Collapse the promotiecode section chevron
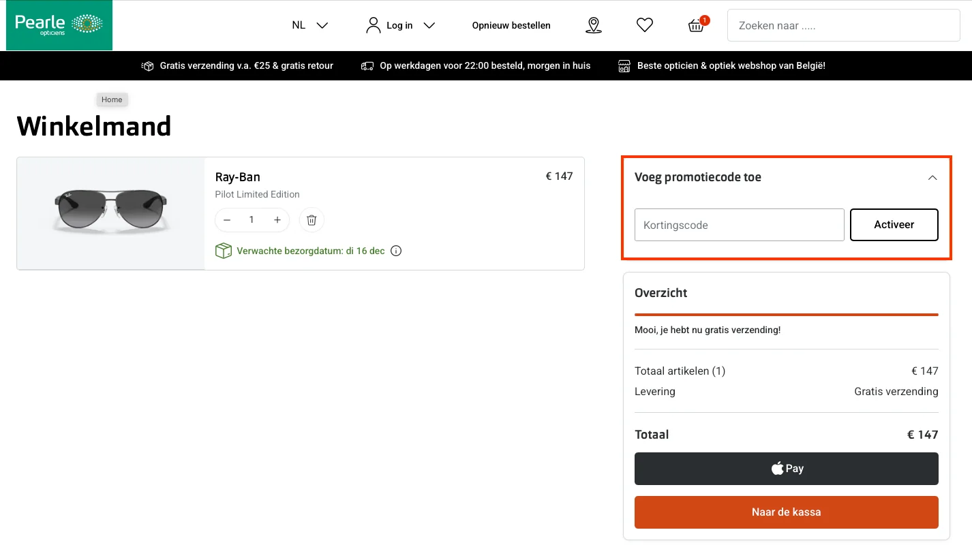This screenshot has width=972, height=560. (932, 177)
